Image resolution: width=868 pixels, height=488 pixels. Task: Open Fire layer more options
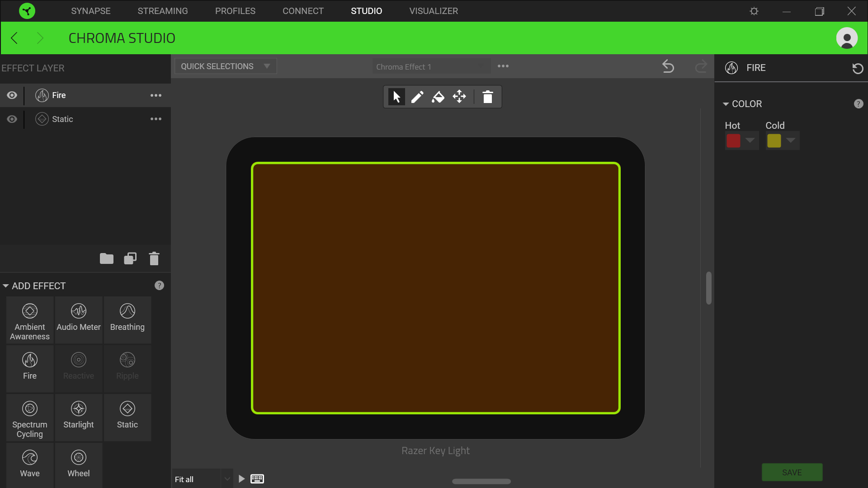[156, 95]
